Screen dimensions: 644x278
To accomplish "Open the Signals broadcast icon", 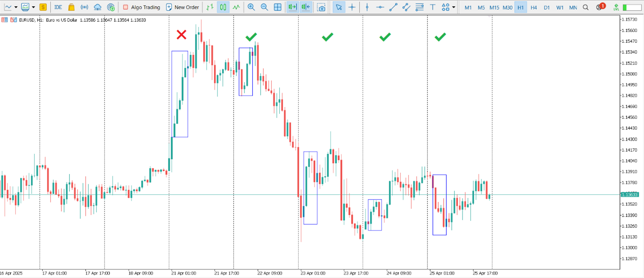I will pyautogui.click(x=84, y=7).
